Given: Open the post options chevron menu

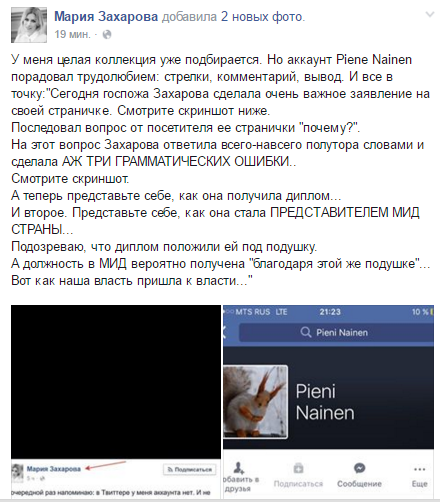Looking at the screenshot, I should tap(430, 14).
